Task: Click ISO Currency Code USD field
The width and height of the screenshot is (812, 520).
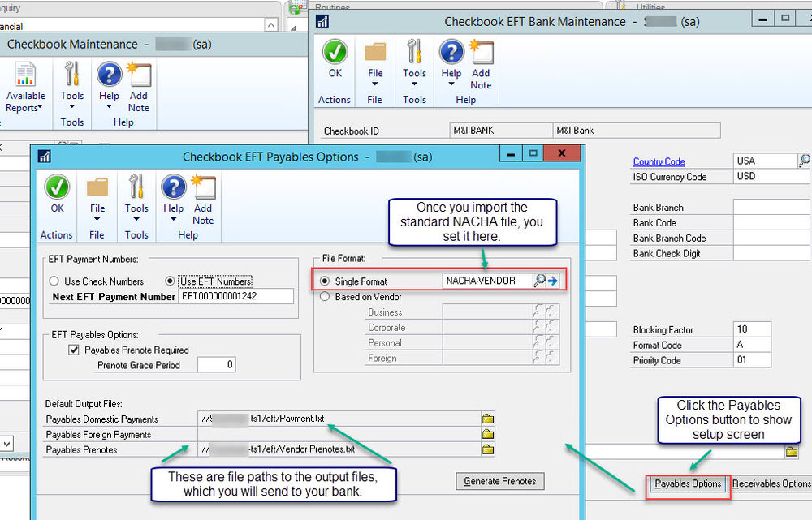Action: [771, 176]
